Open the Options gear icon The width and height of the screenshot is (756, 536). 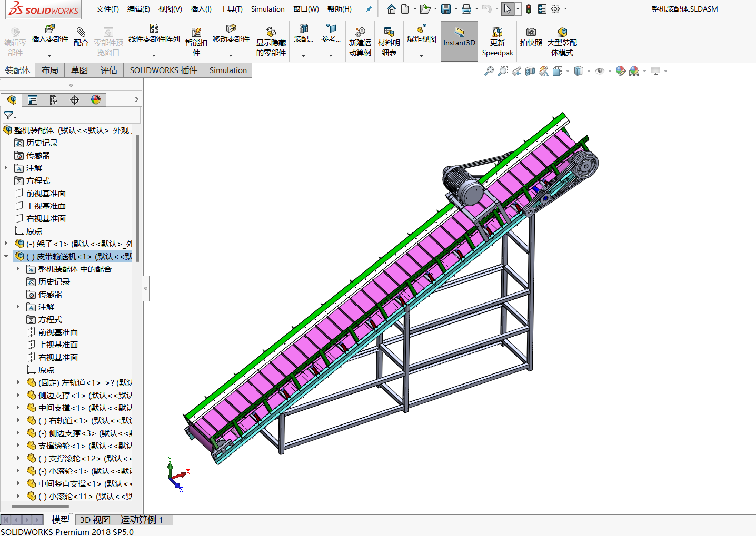click(555, 9)
